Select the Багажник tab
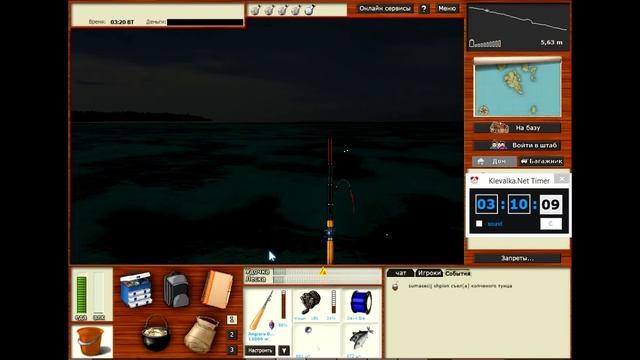The height and width of the screenshot is (360, 640). click(541, 161)
